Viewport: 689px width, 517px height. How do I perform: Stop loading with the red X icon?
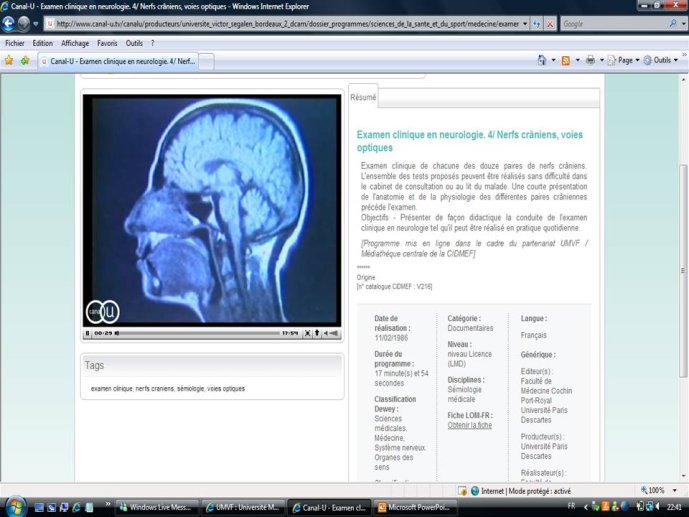pyautogui.click(x=550, y=24)
